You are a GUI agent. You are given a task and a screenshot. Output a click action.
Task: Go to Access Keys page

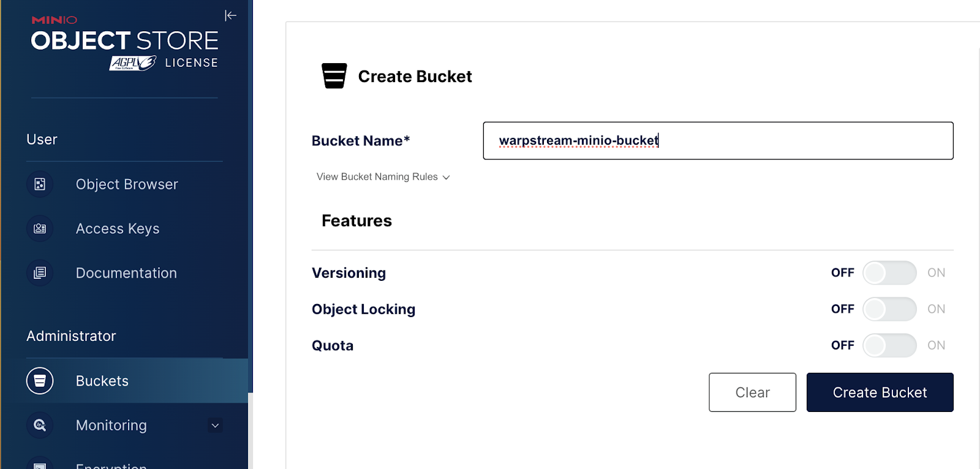pyautogui.click(x=118, y=229)
